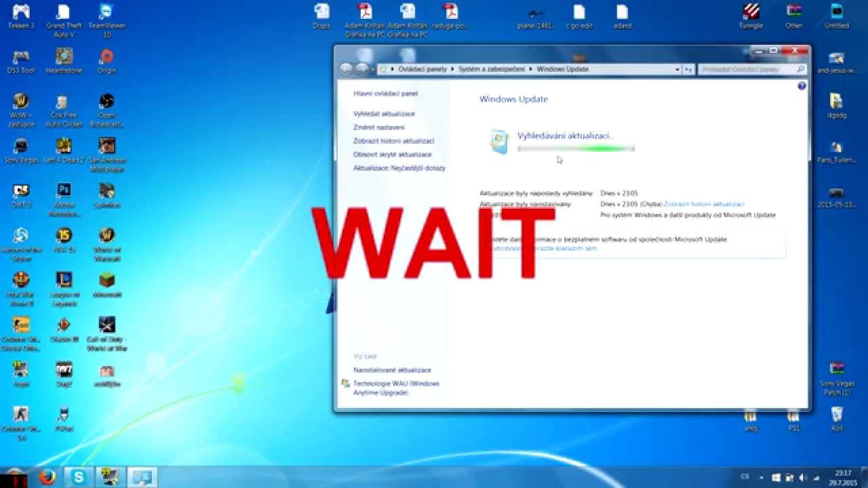Open 'Aktualizace: Nejčastější dotazy' link
Image resolution: width=868 pixels, height=488 pixels.
click(x=399, y=168)
